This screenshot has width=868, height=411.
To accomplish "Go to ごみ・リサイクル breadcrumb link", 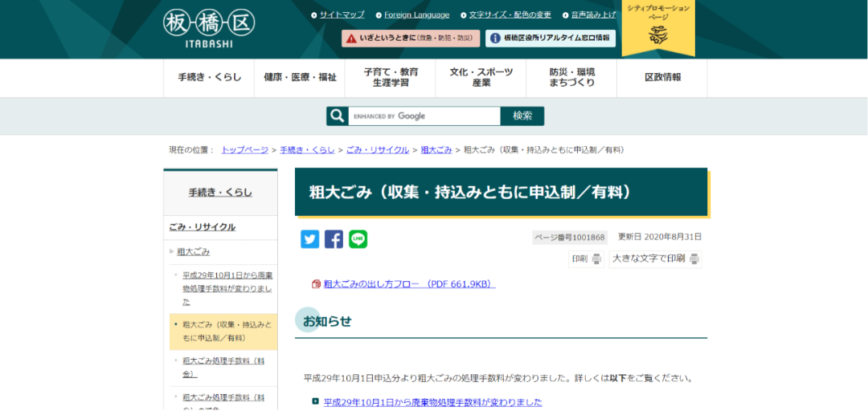I will (378, 150).
